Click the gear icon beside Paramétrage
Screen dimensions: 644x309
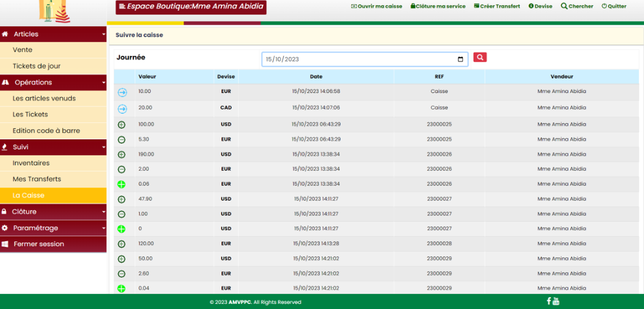point(4,228)
